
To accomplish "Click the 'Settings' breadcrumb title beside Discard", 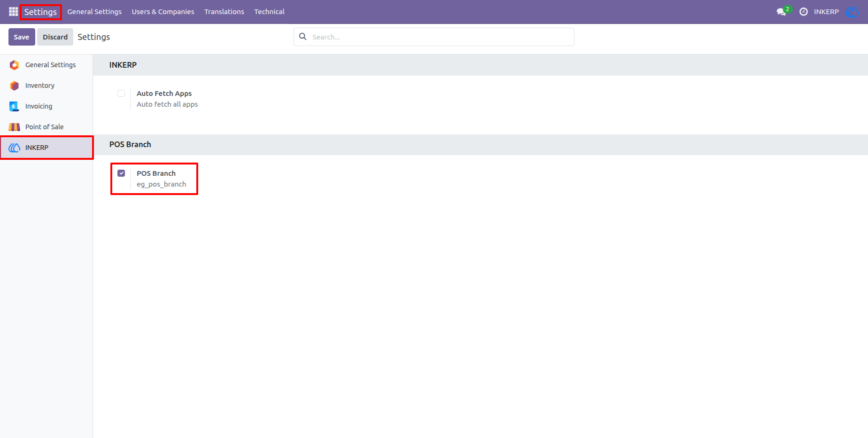I will point(93,37).
